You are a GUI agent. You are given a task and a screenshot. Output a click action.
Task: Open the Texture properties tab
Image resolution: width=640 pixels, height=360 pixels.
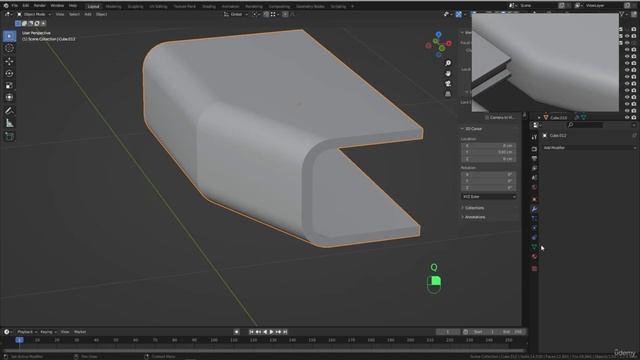click(x=534, y=269)
